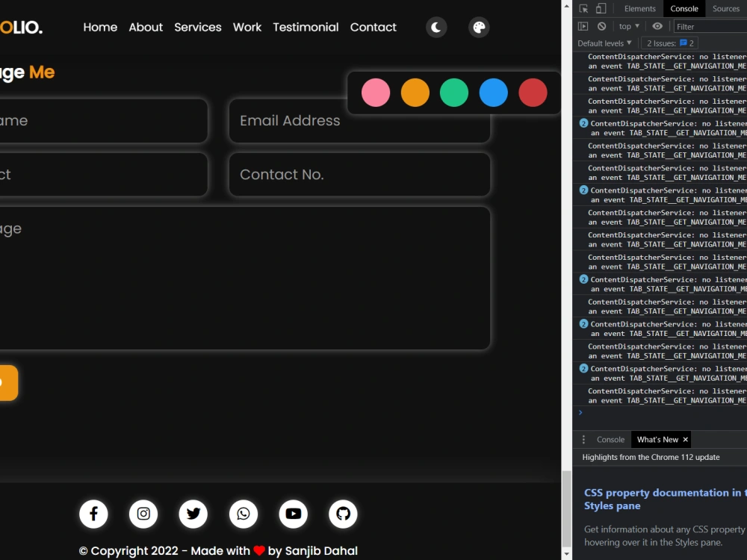
Task: Click the console prompt chevron
Action: (x=580, y=412)
